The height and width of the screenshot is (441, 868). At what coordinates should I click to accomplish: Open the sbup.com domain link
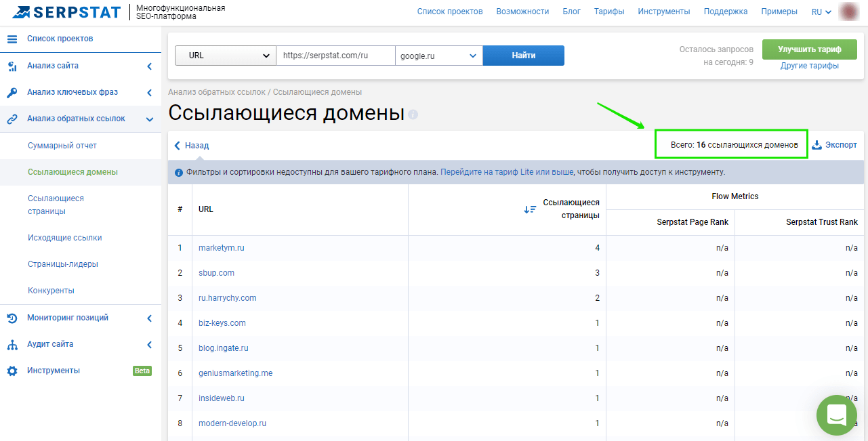tap(216, 273)
